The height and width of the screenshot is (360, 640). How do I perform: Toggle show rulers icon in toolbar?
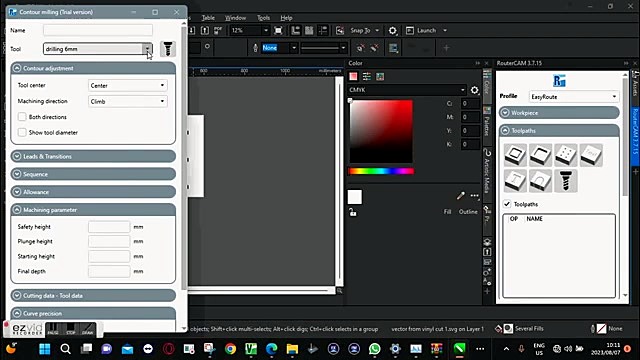point(296,31)
